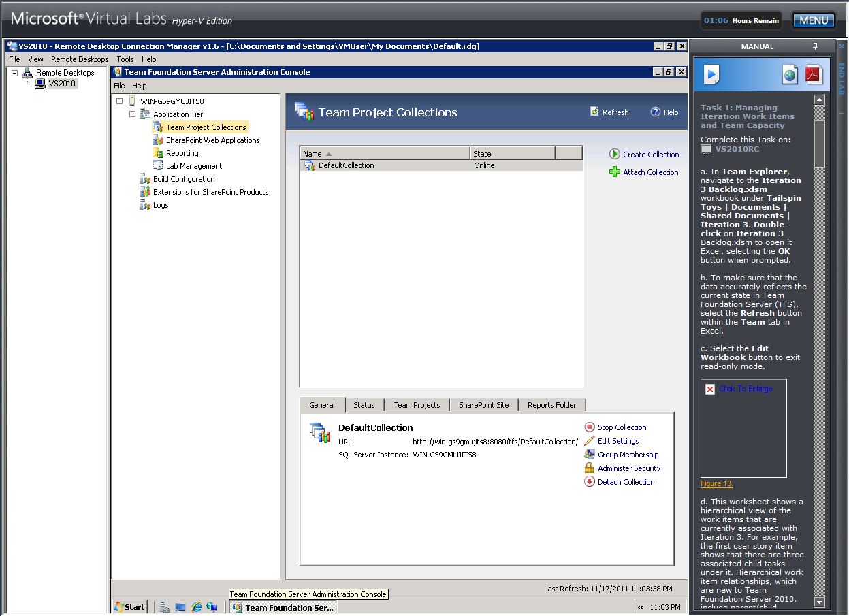Launch Internet Explorer from the taskbar

coord(197,606)
